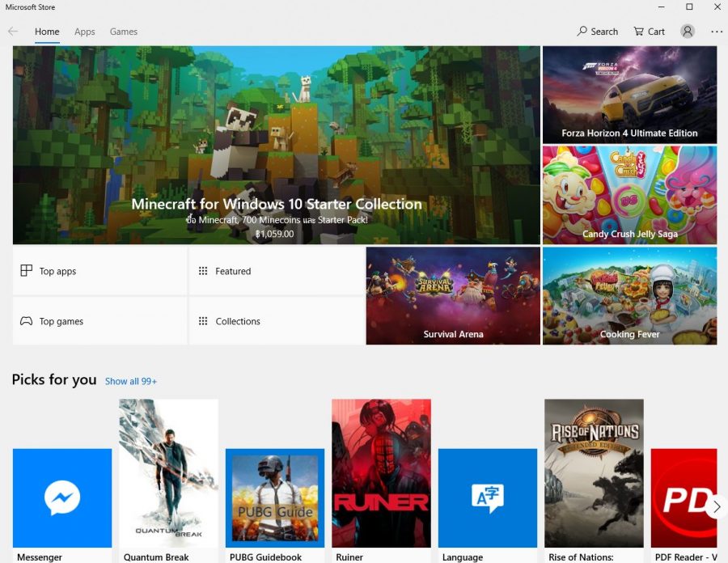The width and height of the screenshot is (728, 563).
Task: Open the user account avatar icon
Action: (x=687, y=31)
